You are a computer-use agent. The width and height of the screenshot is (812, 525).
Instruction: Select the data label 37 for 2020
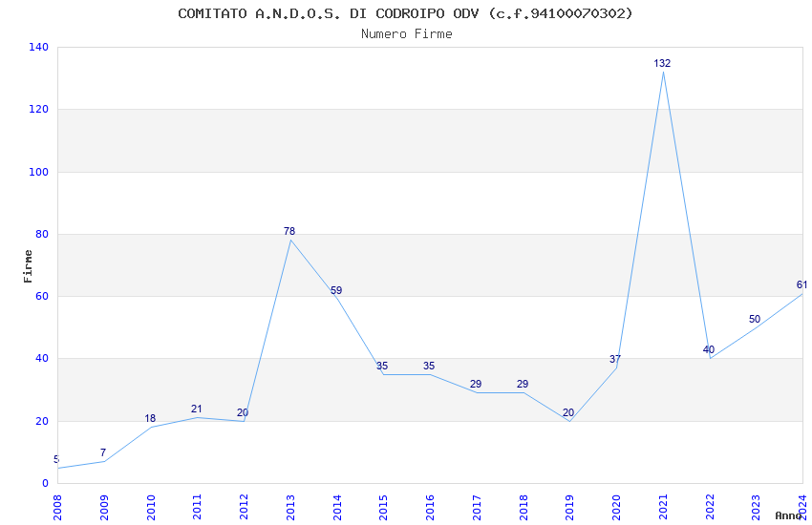coord(614,359)
